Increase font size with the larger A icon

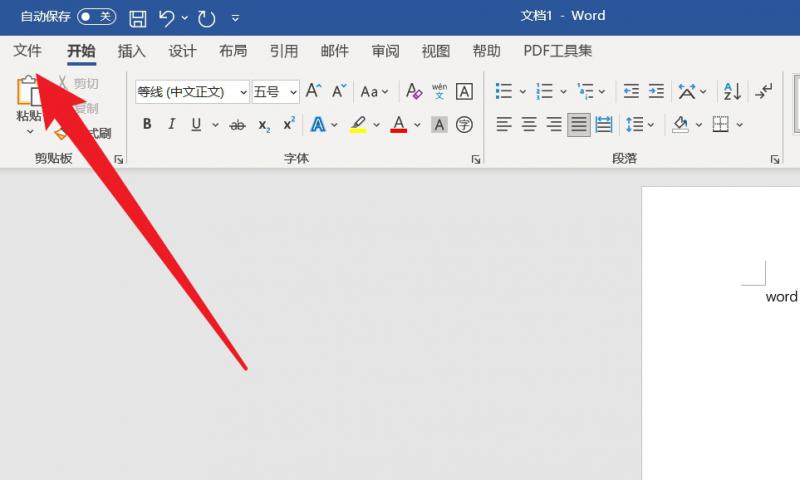point(313,91)
